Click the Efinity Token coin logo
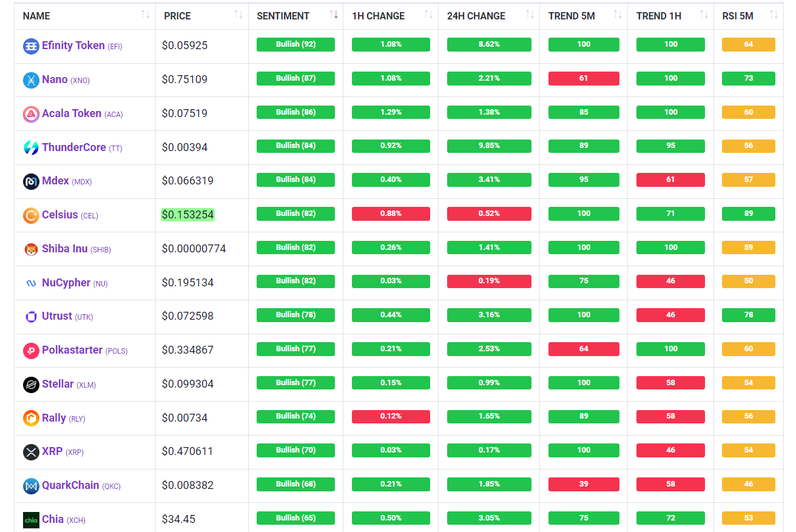The width and height of the screenshot is (796, 532). (31, 46)
